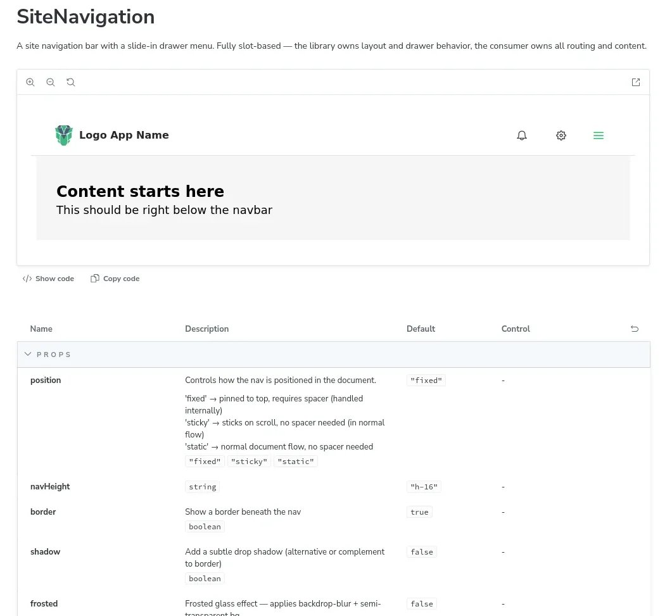Viewport: 672px width, 616px height.
Task: Click the boolean type tag for border
Action: pos(205,527)
